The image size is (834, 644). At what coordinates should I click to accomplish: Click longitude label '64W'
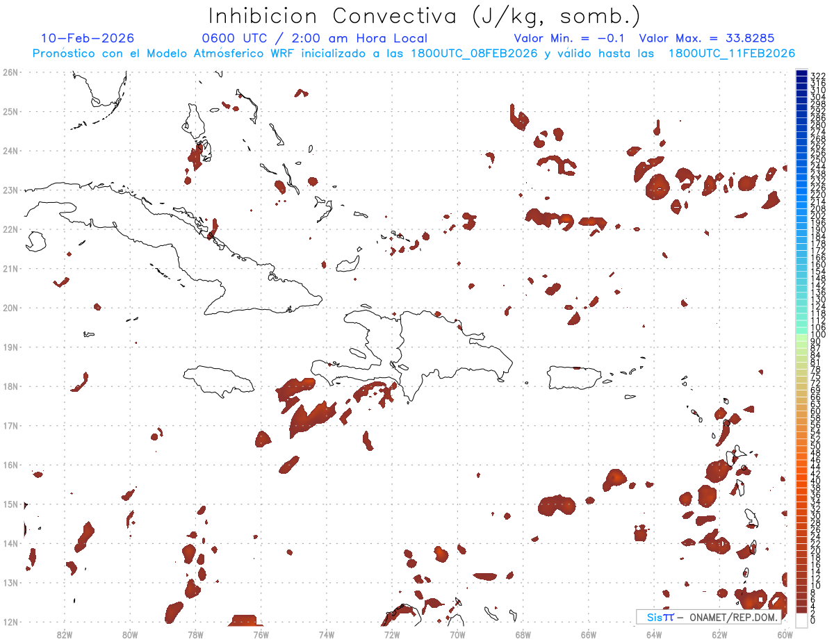coord(654,634)
